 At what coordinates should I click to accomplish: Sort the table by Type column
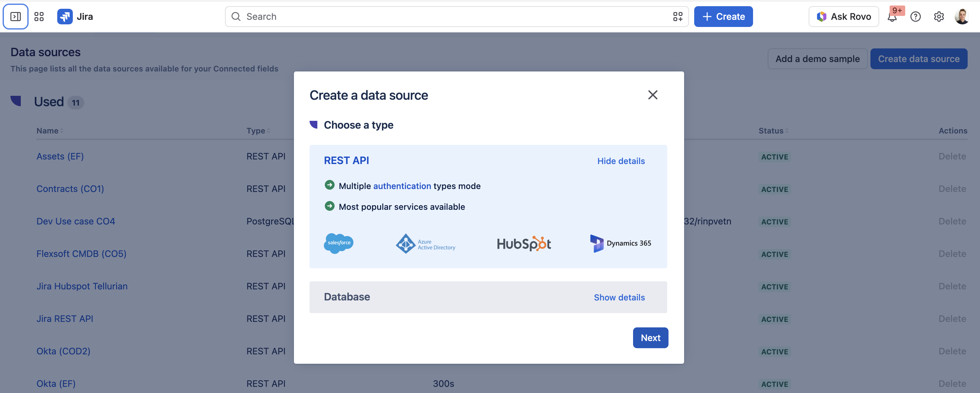(258, 130)
